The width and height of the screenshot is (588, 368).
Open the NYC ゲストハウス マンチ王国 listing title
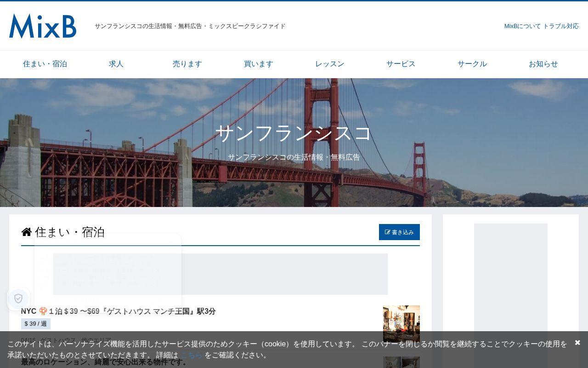[119, 311]
